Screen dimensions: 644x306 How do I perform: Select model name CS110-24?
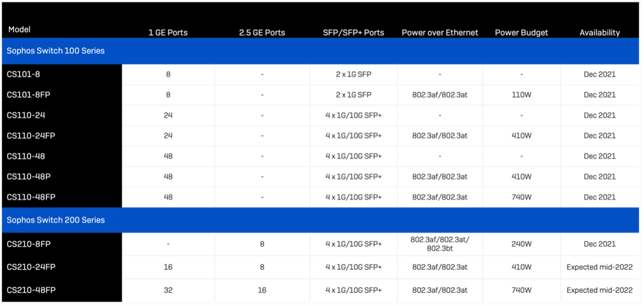[26, 115]
